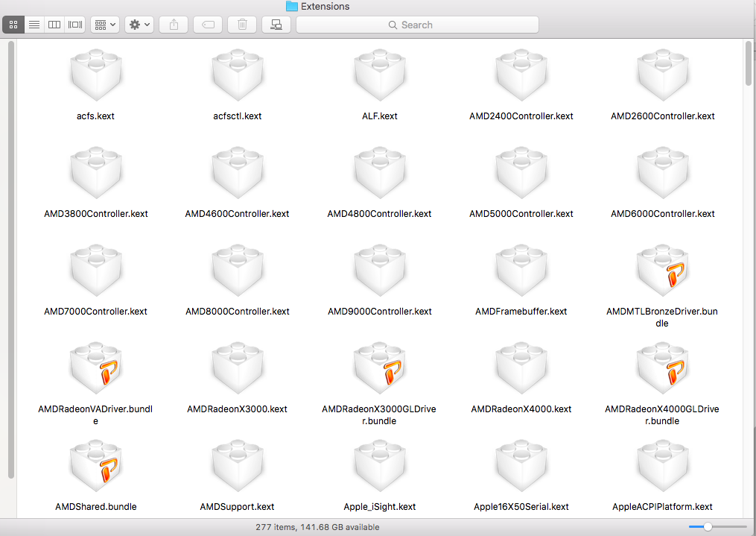Select the AMD7000Controller.kext icon
This screenshot has width=756, height=536.
pos(96,270)
